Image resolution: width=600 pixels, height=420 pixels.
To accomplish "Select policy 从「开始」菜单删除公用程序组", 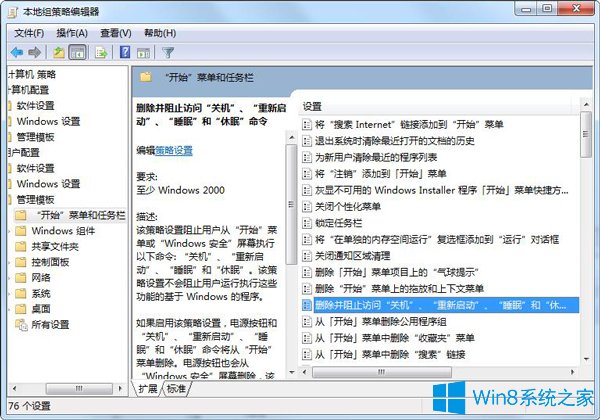I will [374, 322].
